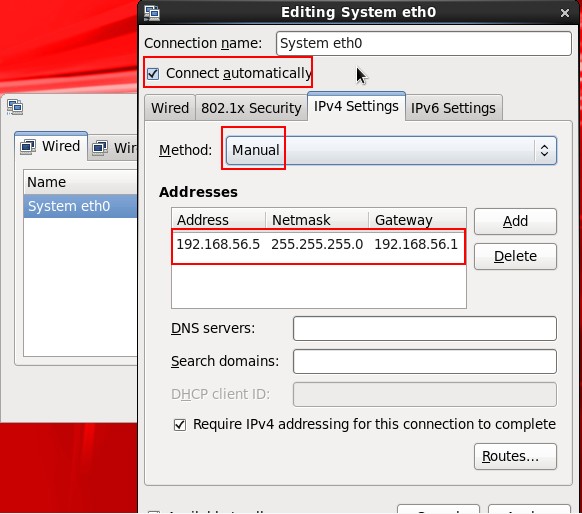Click the Gateway column header
Viewport: 582px width, 514px height.
(x=417, y=220)
